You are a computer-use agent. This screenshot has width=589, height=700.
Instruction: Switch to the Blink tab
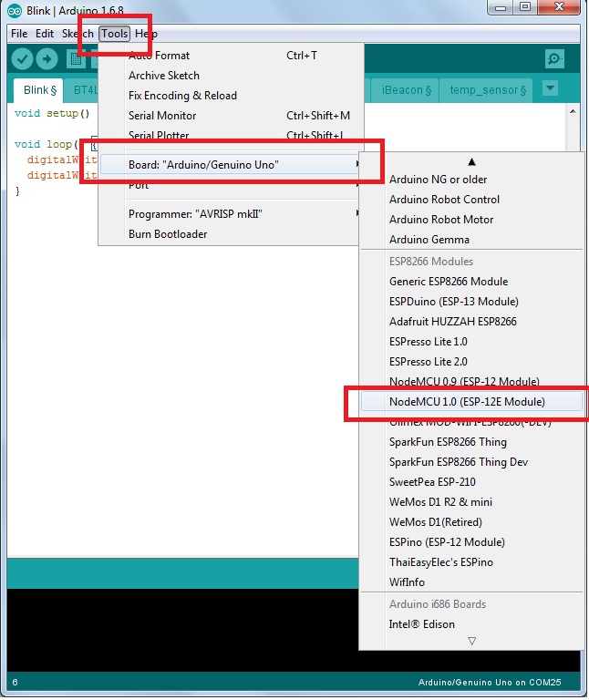pos(39,90)
